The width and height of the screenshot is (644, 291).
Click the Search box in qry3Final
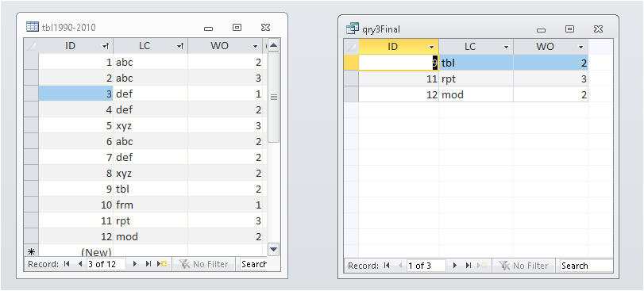tap(587, 266)
